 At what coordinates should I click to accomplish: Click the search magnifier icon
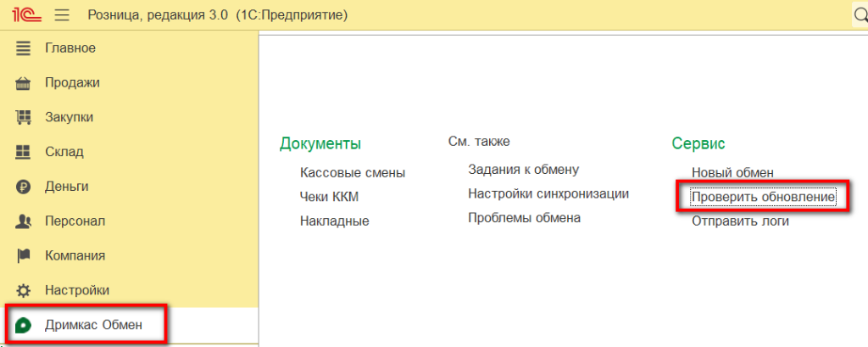click(859, 15)
